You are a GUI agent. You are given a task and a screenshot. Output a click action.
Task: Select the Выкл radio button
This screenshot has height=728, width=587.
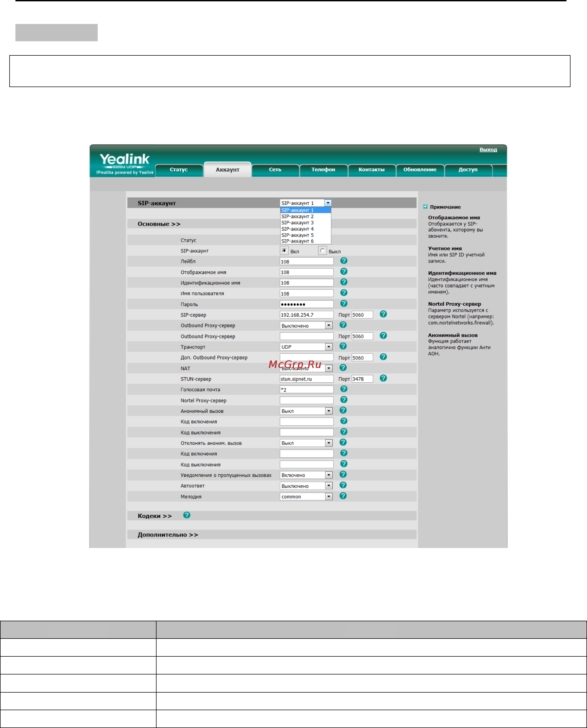323,251
